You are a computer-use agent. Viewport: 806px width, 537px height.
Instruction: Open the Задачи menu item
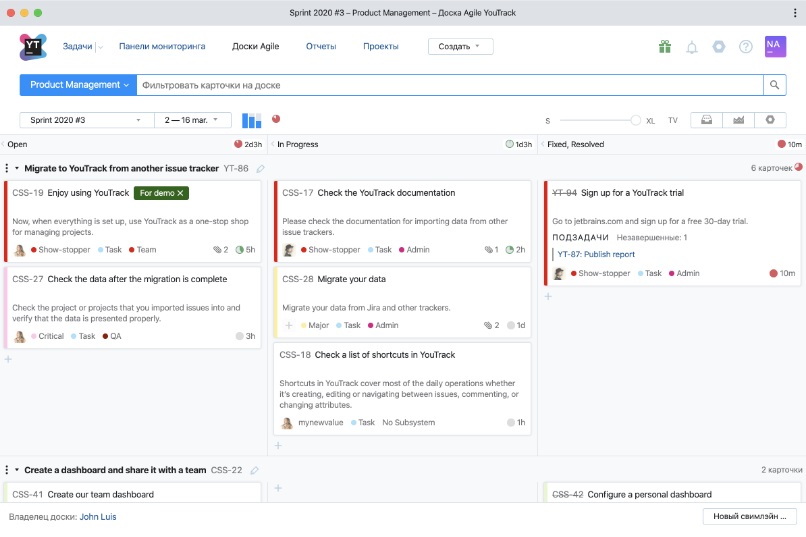click(x=77, y=46)
